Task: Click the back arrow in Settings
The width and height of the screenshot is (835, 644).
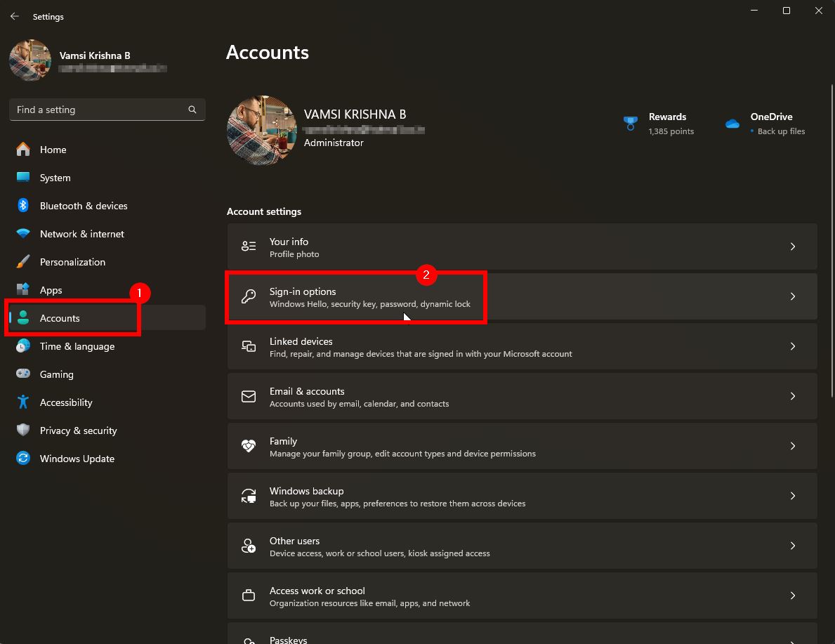Action: click(14, 17)
